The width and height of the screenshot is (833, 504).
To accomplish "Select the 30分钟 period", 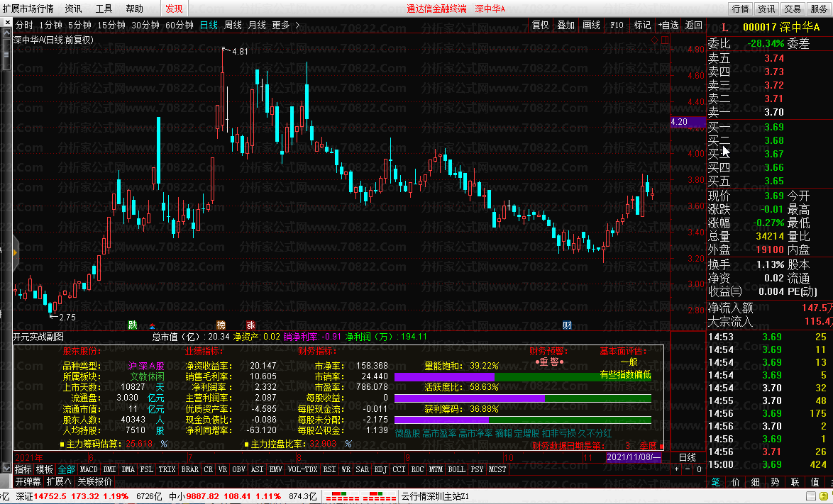I will [x=145, y=25].
